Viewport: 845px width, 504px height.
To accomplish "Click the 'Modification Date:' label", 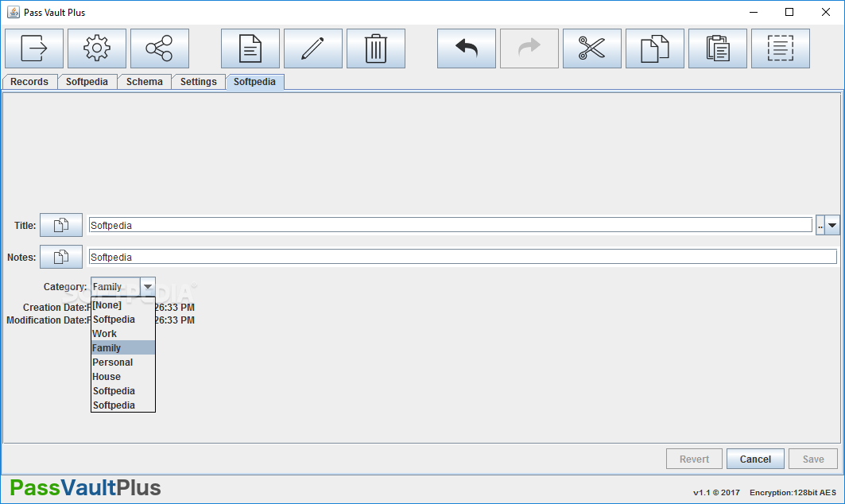I will tap(46, 320).
